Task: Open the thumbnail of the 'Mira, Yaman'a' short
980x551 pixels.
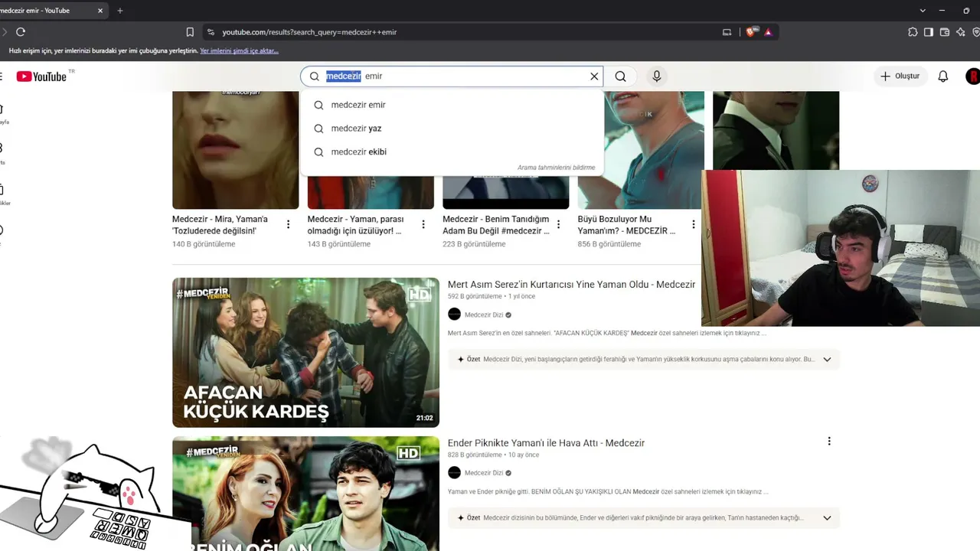Action: coord(236,150)
